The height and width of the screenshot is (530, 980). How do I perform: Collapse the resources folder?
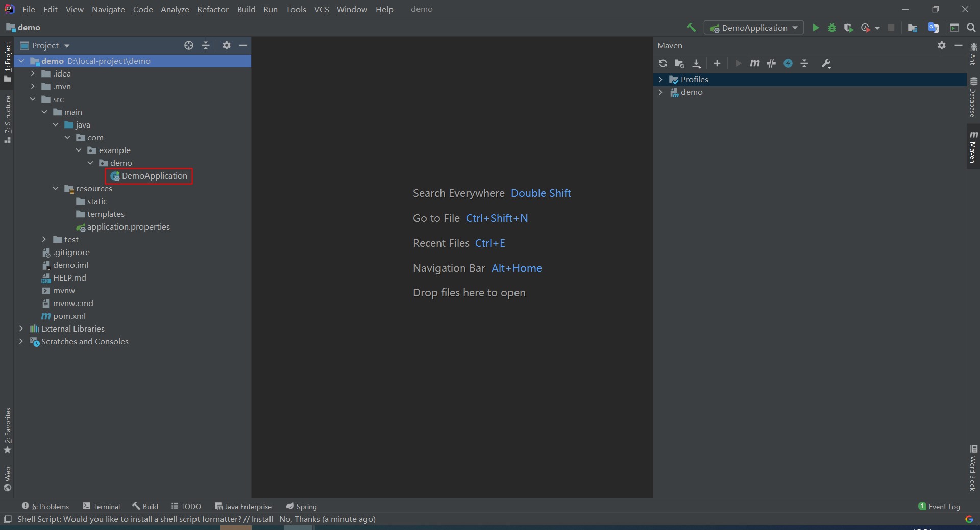click(56, 188)
